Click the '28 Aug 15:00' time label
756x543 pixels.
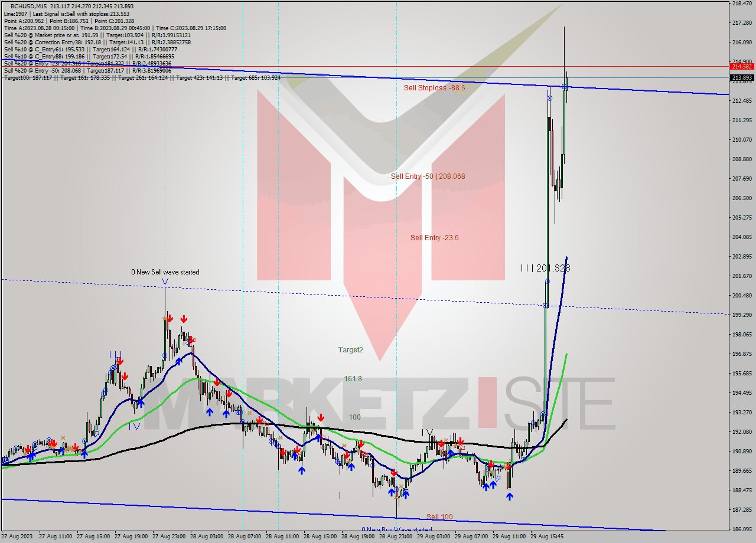click(x=320, y=537)
